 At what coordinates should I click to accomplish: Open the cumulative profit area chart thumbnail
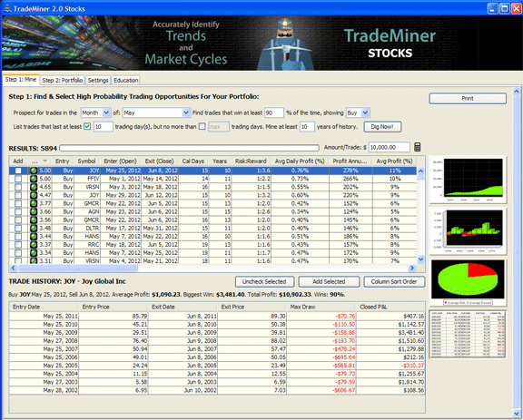pyautogui.click(x=468, y=180)
